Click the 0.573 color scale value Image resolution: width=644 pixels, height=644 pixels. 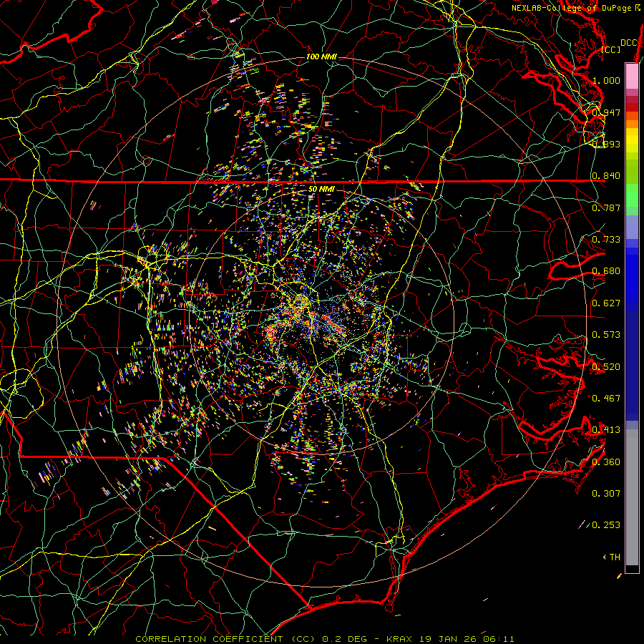click(x=606, y=335)
